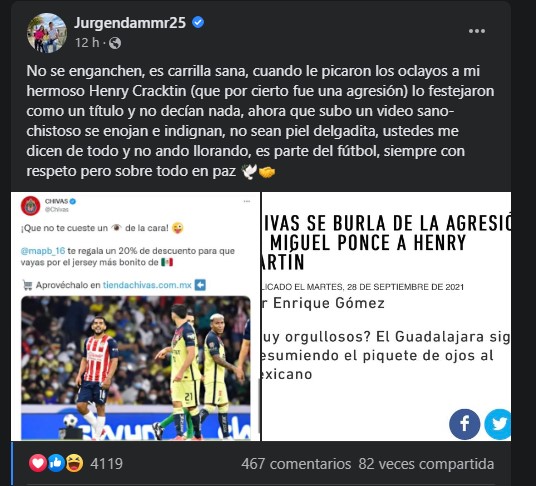Open the 4119 reactions count
This screenshot has width=536, height=486.
pyautogui.click(x=106, y=464)
